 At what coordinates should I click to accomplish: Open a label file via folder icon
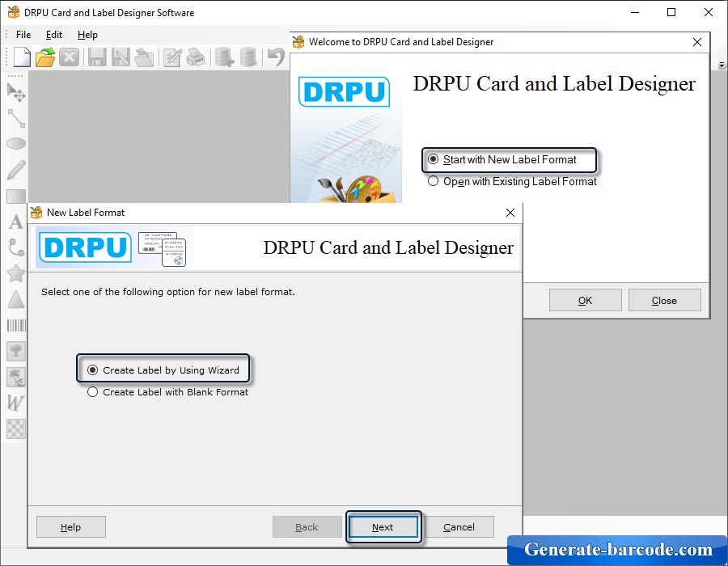coord(45,57)
